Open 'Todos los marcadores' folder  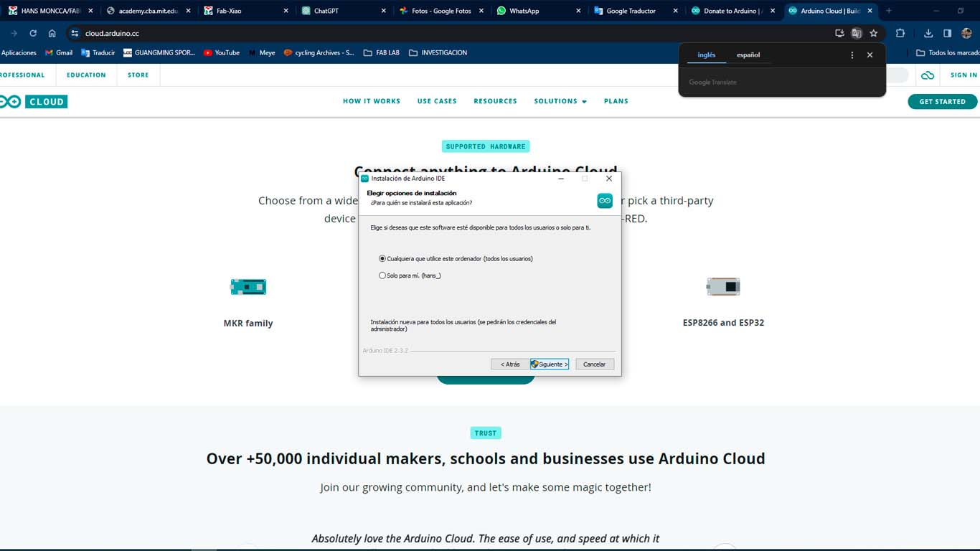click(x=947, y=52)
